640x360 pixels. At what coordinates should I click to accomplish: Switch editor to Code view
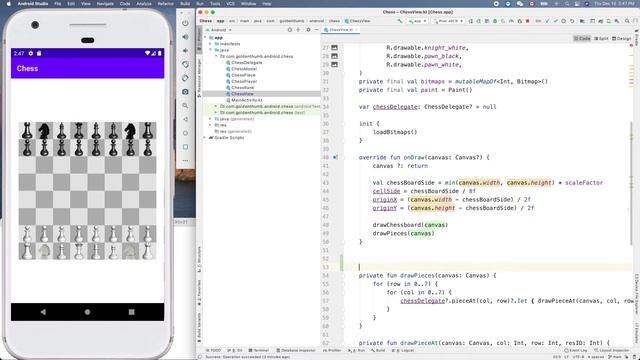click(582, 38)
